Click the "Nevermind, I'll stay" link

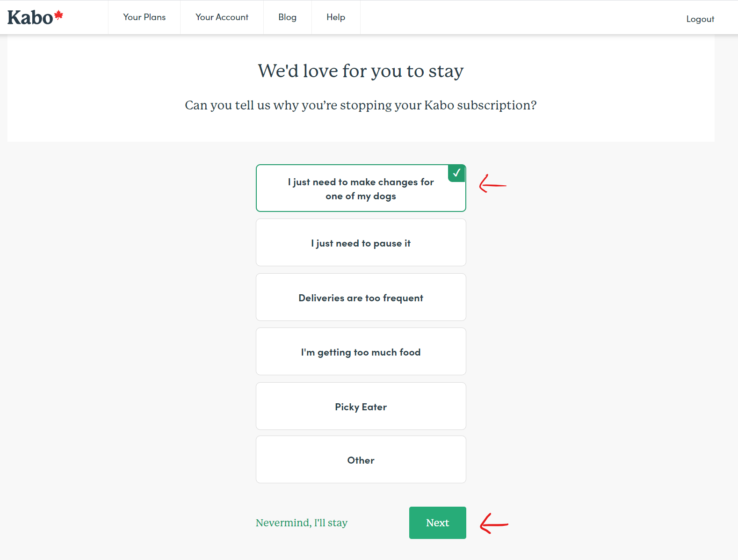(302, 523)
